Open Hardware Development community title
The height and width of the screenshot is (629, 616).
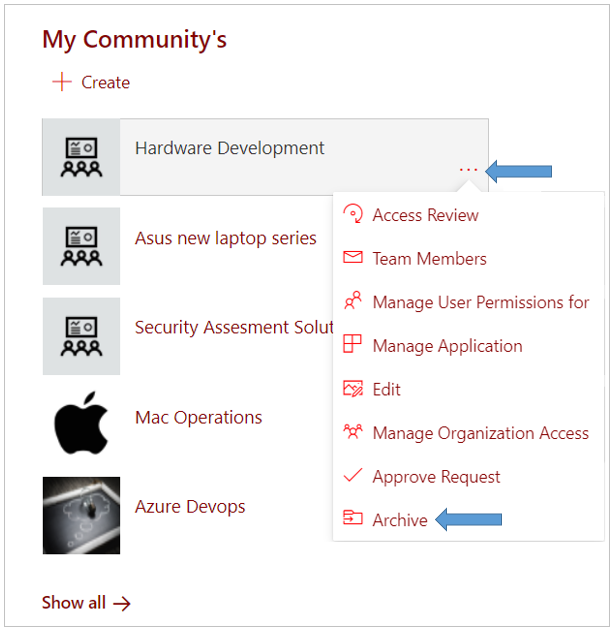tap(229, 148)
